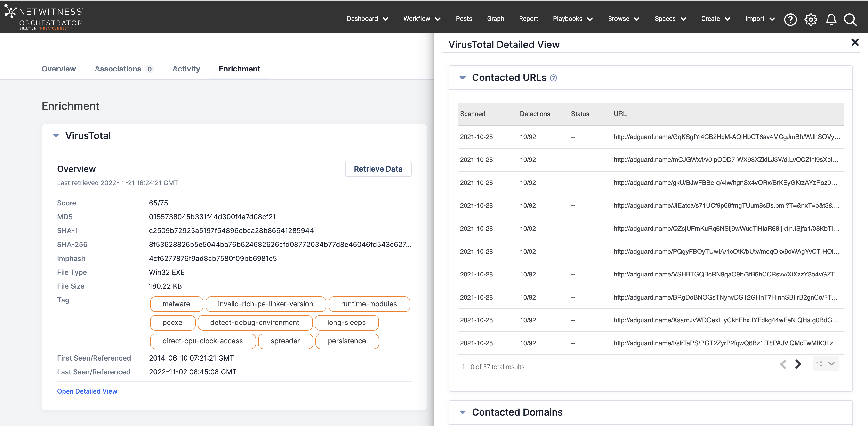Close the VirusTotal Detailed View panel
Screen dimensions: 868x426
click(855, 42)
